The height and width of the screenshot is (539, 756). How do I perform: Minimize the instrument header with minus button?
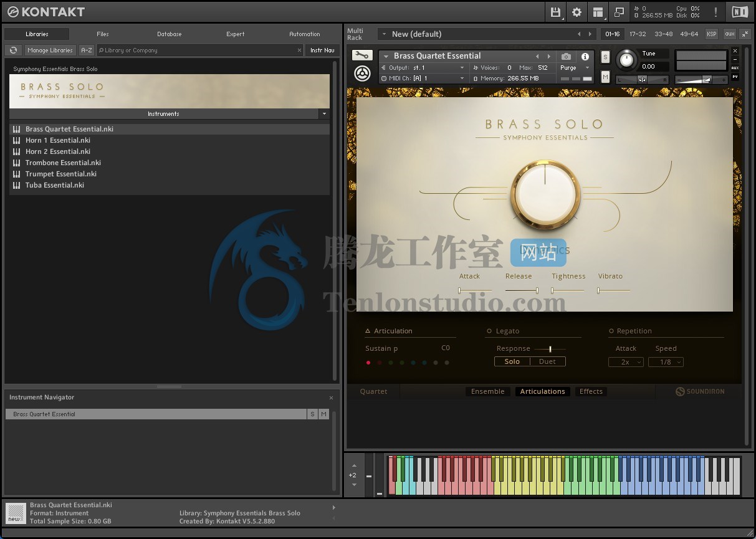pos(735,59)
